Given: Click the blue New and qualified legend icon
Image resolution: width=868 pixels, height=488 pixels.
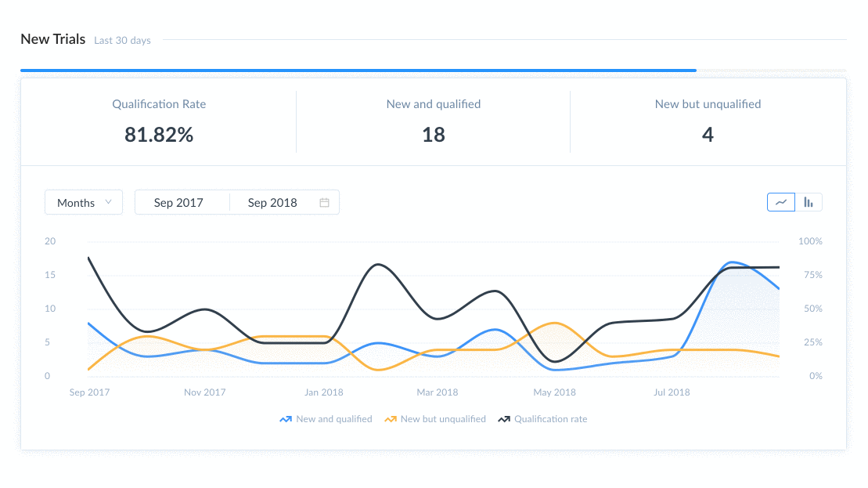Looking at the screenshot, I should [x=286, y=419].
